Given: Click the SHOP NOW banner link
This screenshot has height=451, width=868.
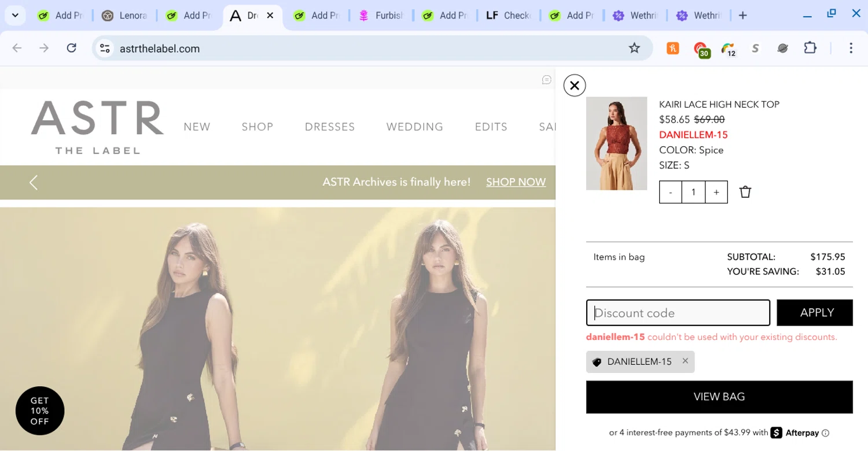Looking at the screenshot, I should (516, 182).
